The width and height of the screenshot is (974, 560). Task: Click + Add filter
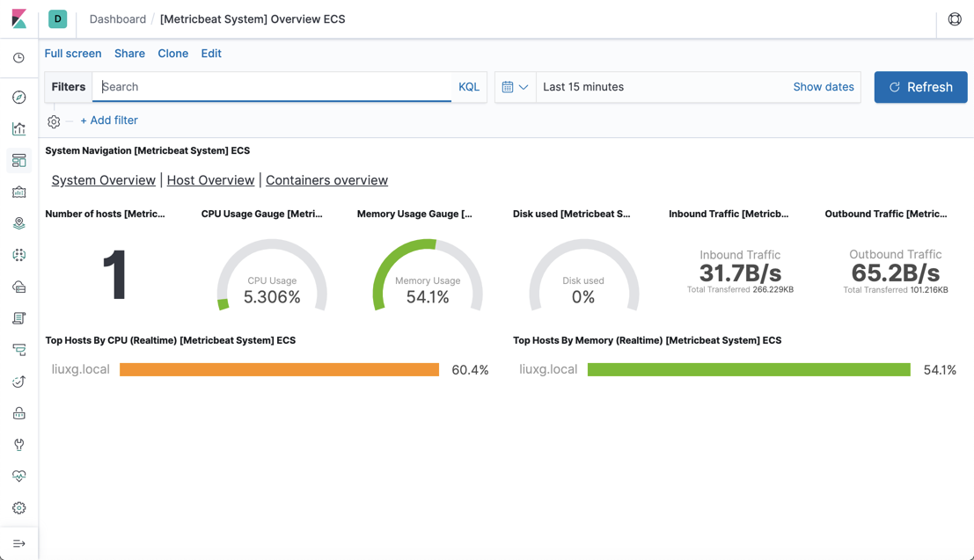(109, 120)
